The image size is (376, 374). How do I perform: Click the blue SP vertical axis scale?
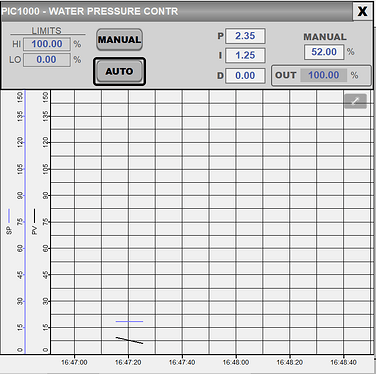(x=21, y=222)
